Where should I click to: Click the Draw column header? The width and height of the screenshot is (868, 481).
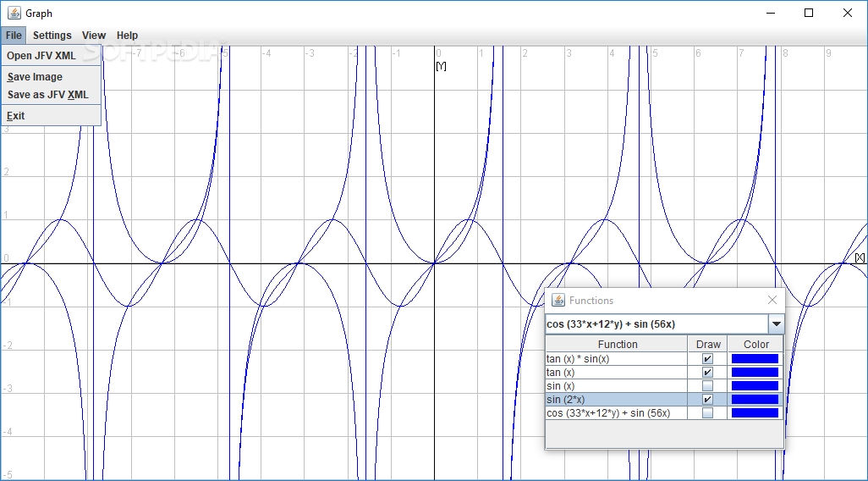click(707, 344)
